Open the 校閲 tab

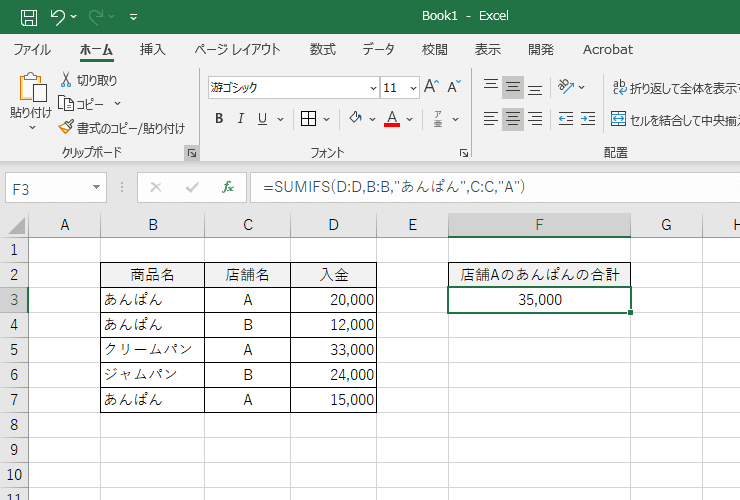coord(435,50)
